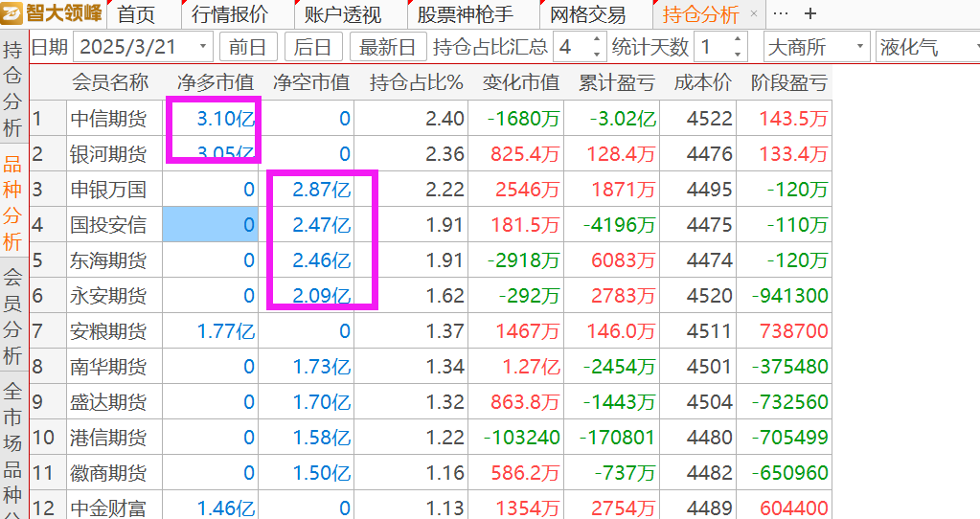
Task: Sort by 会员名称 column header
Action: pyautogui.click(x=110, y=82)
